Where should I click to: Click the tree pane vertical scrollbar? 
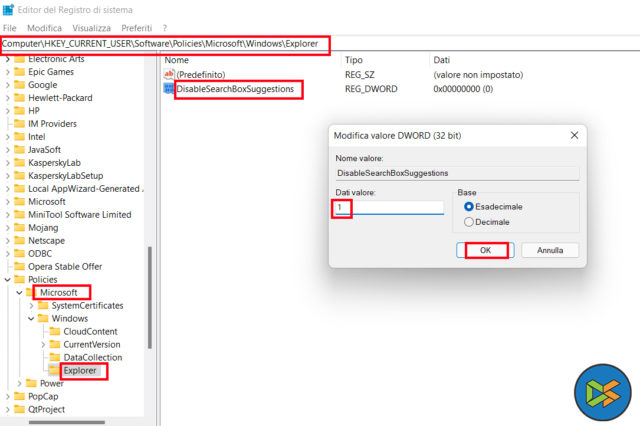click(x=150, y=297)
